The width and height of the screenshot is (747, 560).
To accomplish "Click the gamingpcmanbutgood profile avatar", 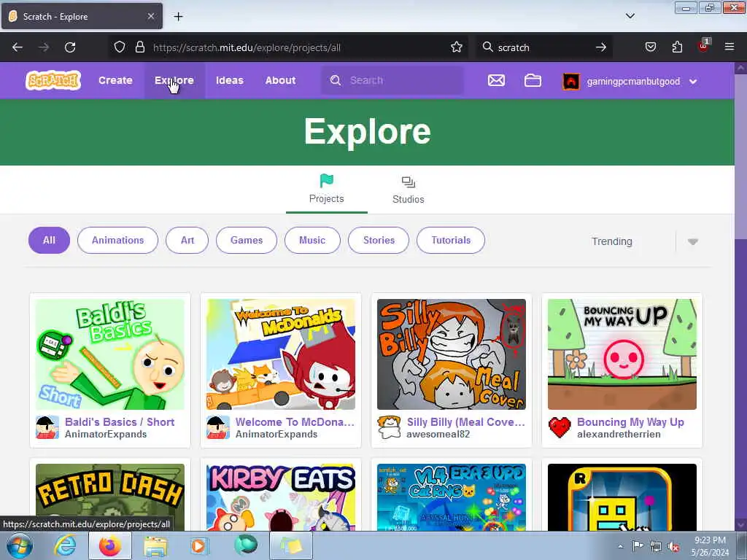I will (x=571, y=81).
